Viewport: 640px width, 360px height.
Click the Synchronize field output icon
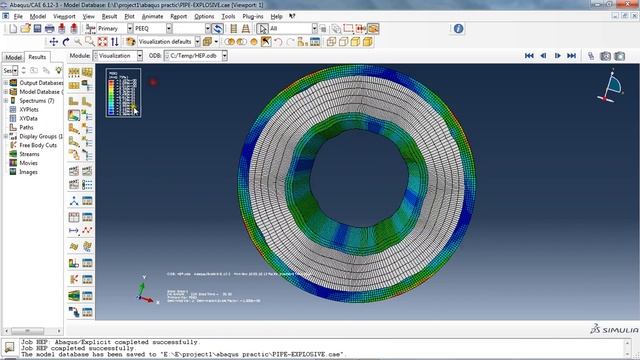[x=218, y=29]
